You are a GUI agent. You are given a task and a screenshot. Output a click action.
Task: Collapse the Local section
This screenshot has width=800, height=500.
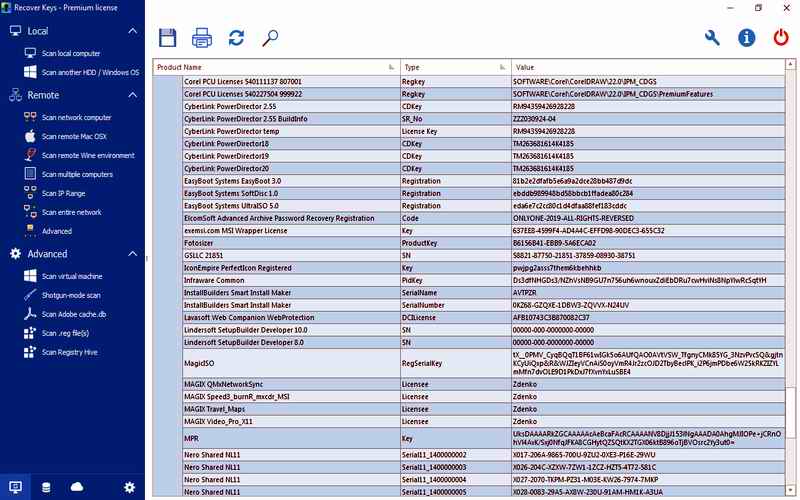132,31
